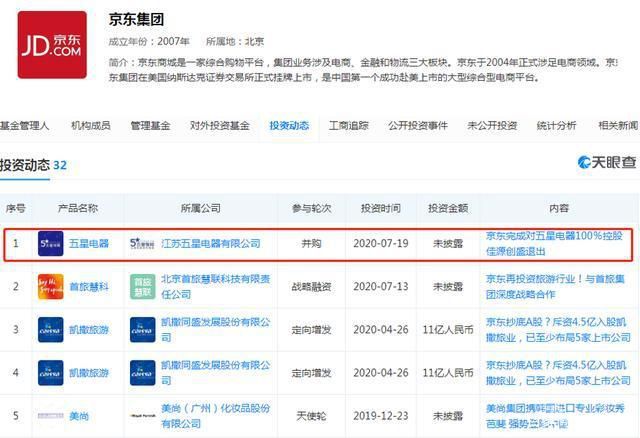
Task: Open 凯撒旅游 link in row 4
Action: (89, 373)
